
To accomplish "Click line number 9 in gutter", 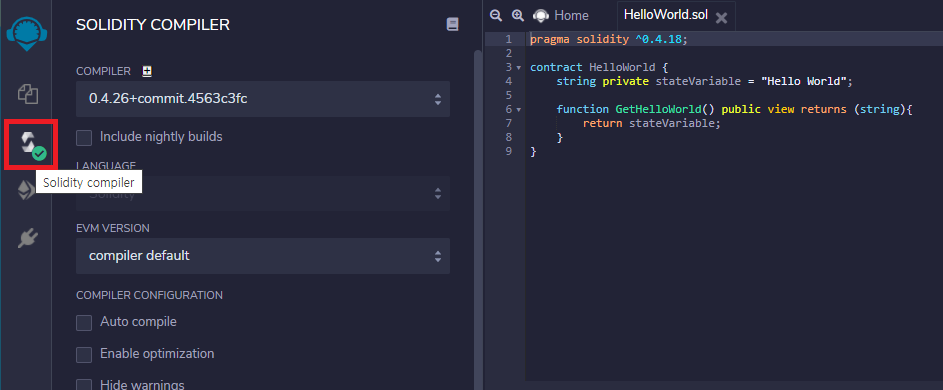I will click(x=509, y=151).
